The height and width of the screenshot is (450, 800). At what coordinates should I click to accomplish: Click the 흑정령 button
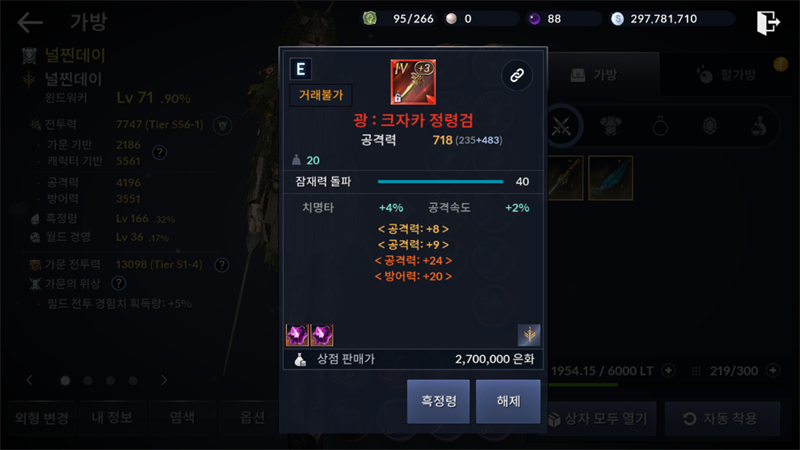click(x=438, y=402)
